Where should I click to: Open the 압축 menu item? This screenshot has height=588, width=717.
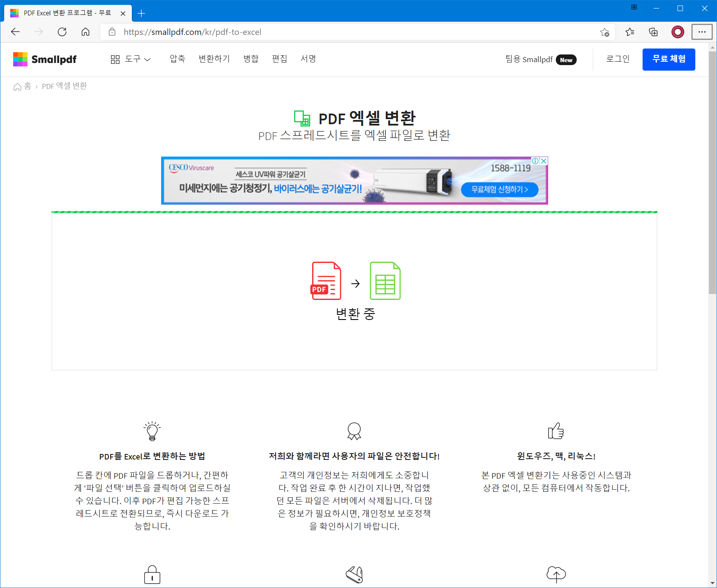(177, 59)
